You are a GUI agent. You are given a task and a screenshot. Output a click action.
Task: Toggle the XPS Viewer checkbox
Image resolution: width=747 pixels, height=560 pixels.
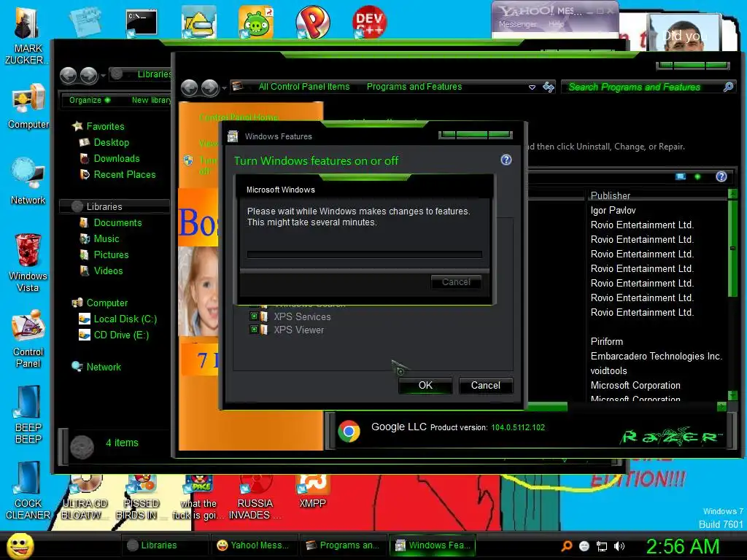[x=254, y=329]
